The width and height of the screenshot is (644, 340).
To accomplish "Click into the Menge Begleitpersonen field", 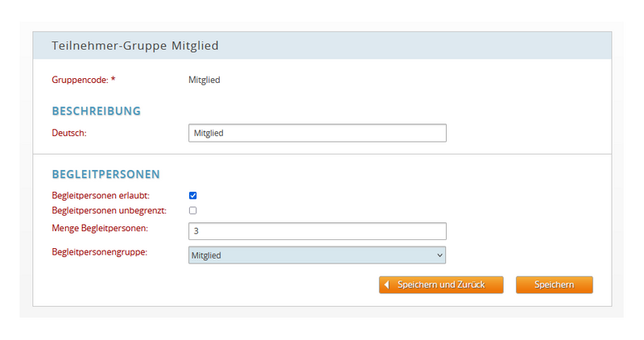I will coord(317,231).
